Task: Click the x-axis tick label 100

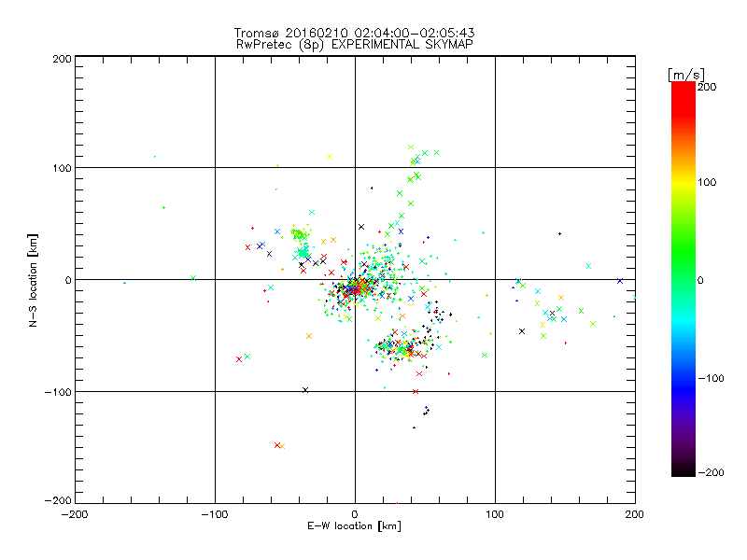Action: 495,514
